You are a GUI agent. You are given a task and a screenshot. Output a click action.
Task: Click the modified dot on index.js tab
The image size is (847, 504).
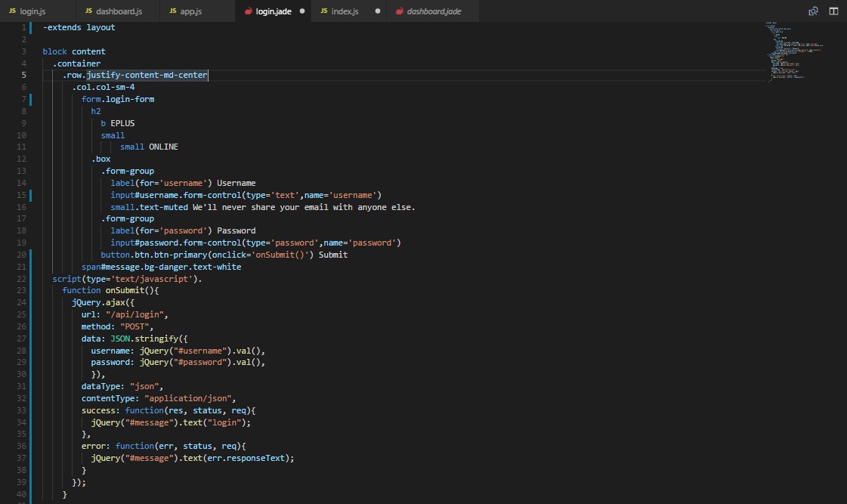(x=376, y=11)
